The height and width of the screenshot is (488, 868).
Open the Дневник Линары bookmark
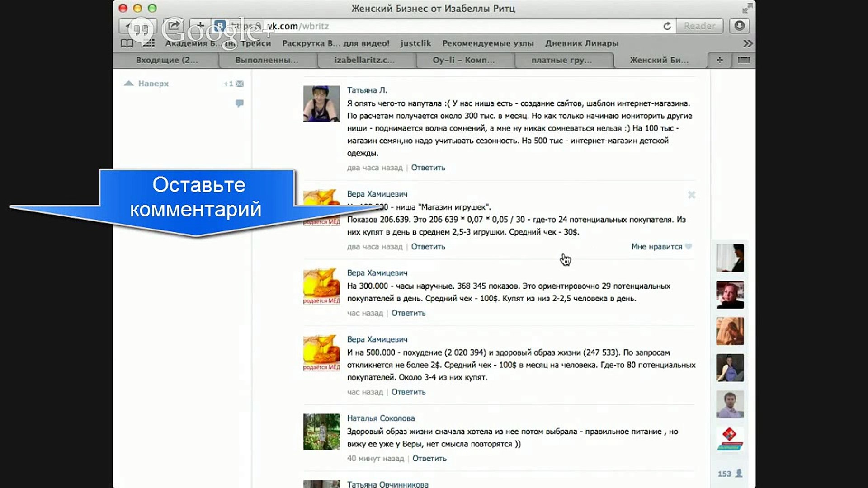(581, 43)
